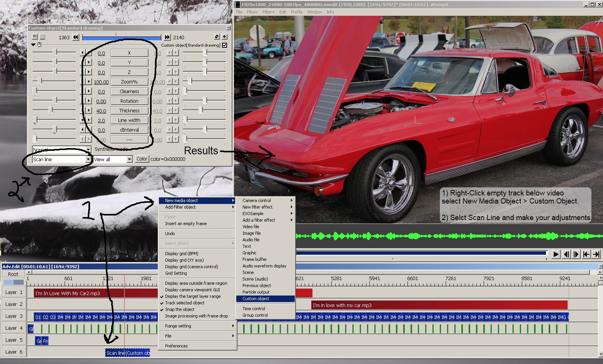Click the reload icon next to the plus button
The width and height of the screenshot is (603, 364).
pos(217,37)
